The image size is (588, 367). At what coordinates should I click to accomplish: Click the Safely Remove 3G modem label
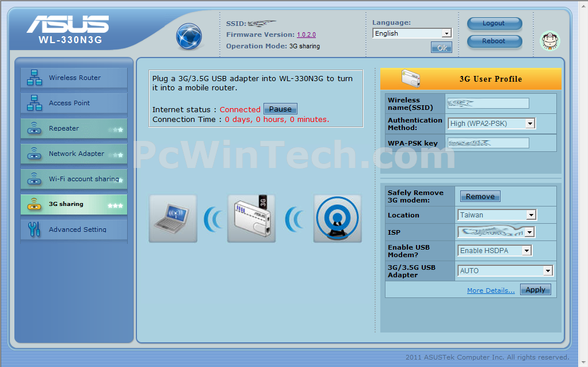pyautogui.click(x=415, y=196)
